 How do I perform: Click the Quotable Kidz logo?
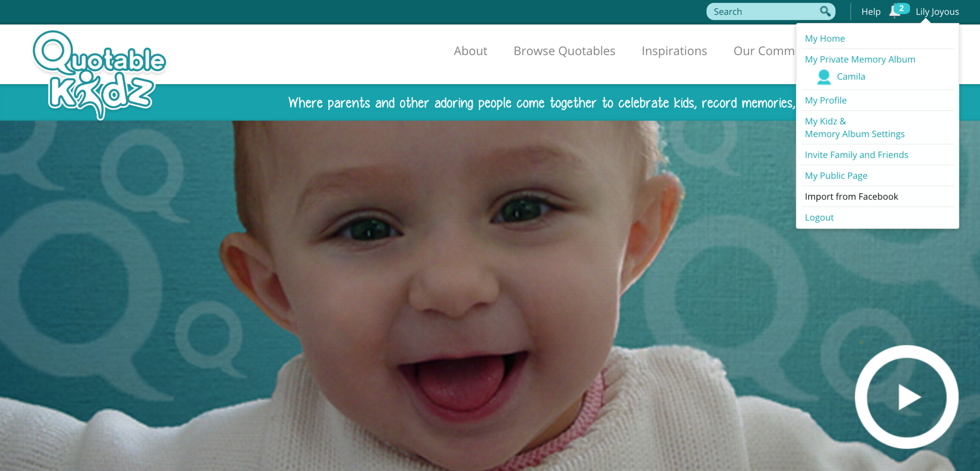coord(99,75)
